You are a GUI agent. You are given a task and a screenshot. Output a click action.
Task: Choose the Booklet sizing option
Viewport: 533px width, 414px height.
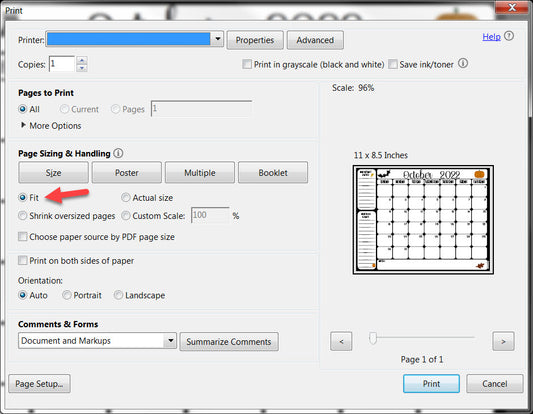coord(273,172)
